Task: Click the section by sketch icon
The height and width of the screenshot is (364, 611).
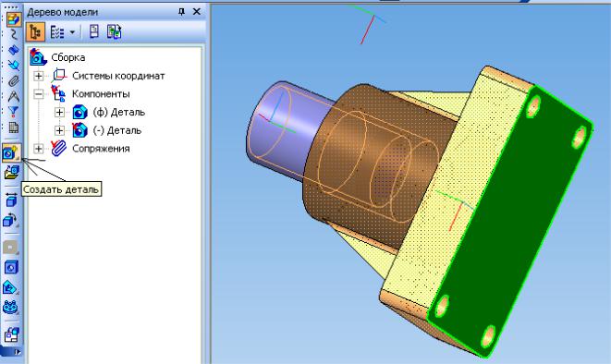Action: click(x=10, y=287)
